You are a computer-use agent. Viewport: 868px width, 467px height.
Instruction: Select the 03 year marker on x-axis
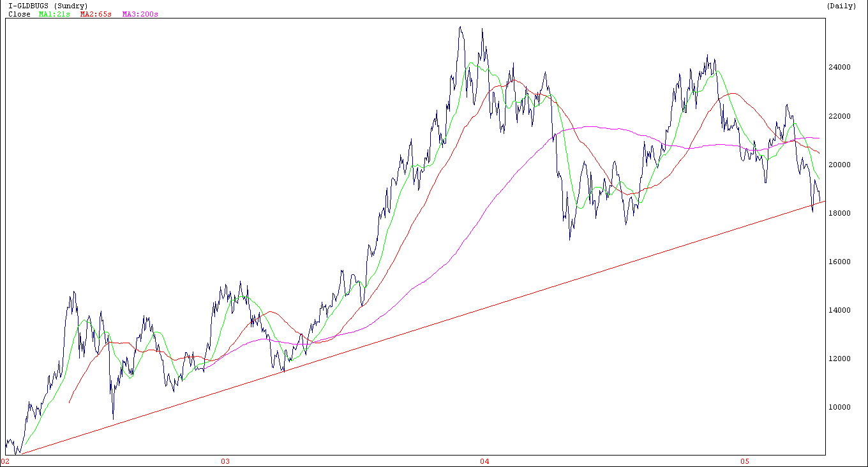tap(225, 461)
